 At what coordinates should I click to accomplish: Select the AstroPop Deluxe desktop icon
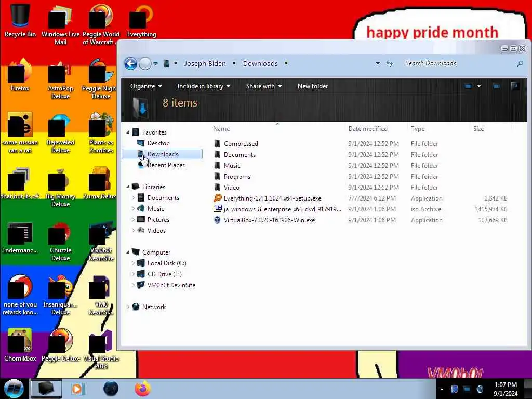click(x=60, y=79)
